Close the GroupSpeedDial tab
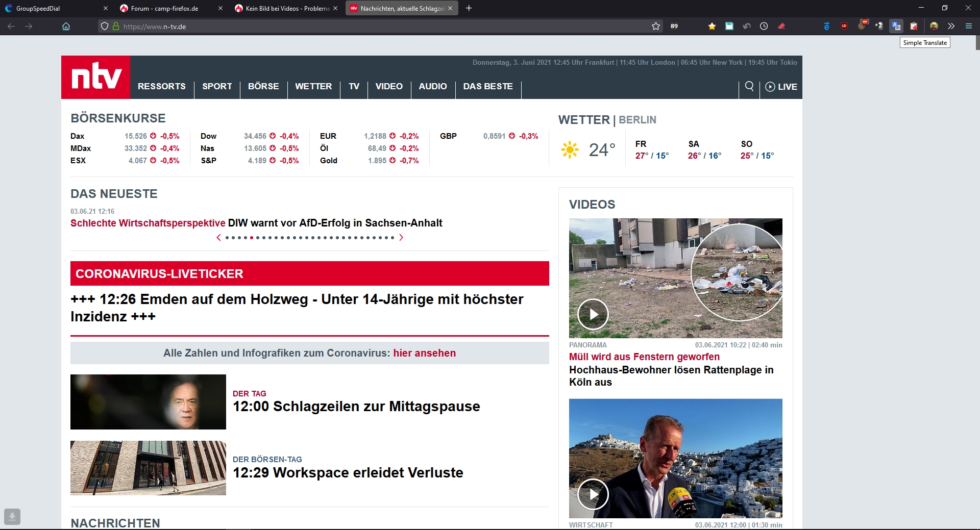The width and height of the screenshot is (980, 530). click(106, 8)
